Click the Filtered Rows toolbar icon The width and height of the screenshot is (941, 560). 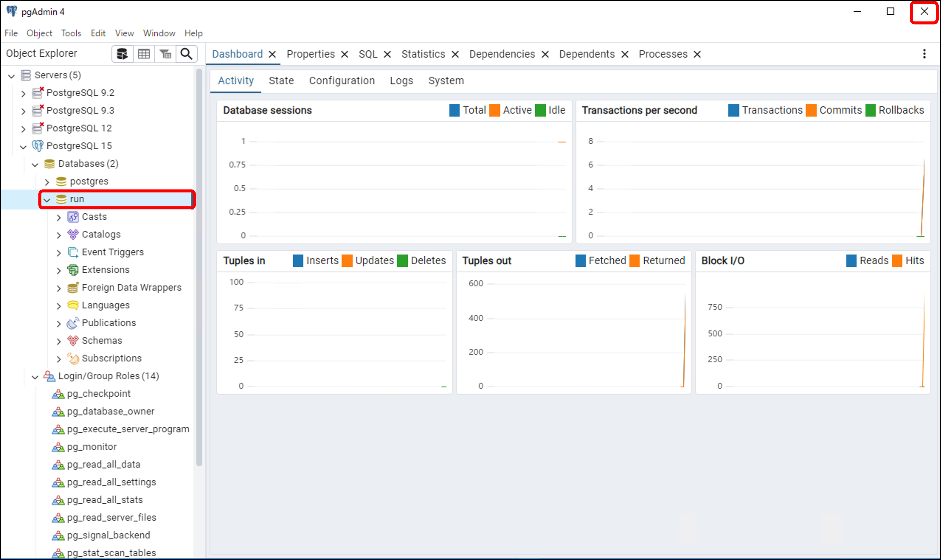click(165, 54)
